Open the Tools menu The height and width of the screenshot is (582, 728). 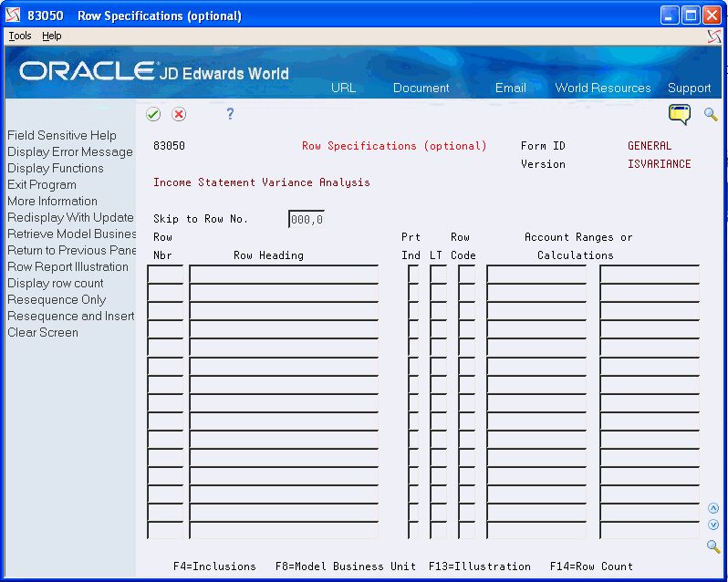[20, 36]
